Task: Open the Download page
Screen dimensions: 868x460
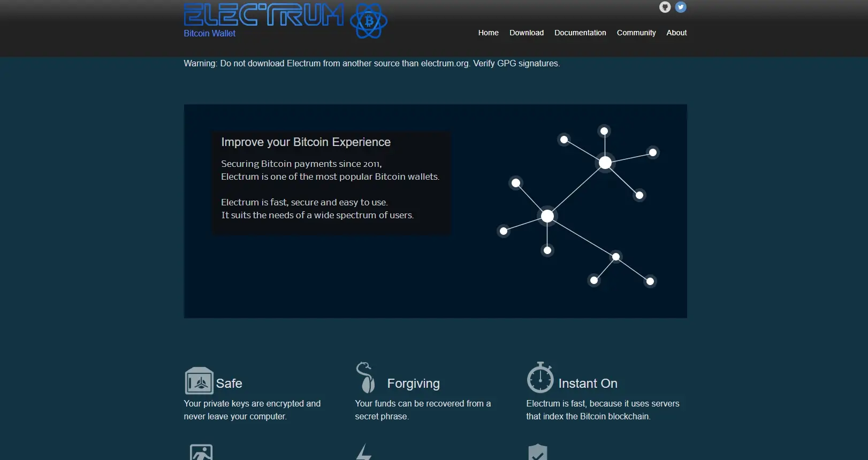Action: point(527,33)
